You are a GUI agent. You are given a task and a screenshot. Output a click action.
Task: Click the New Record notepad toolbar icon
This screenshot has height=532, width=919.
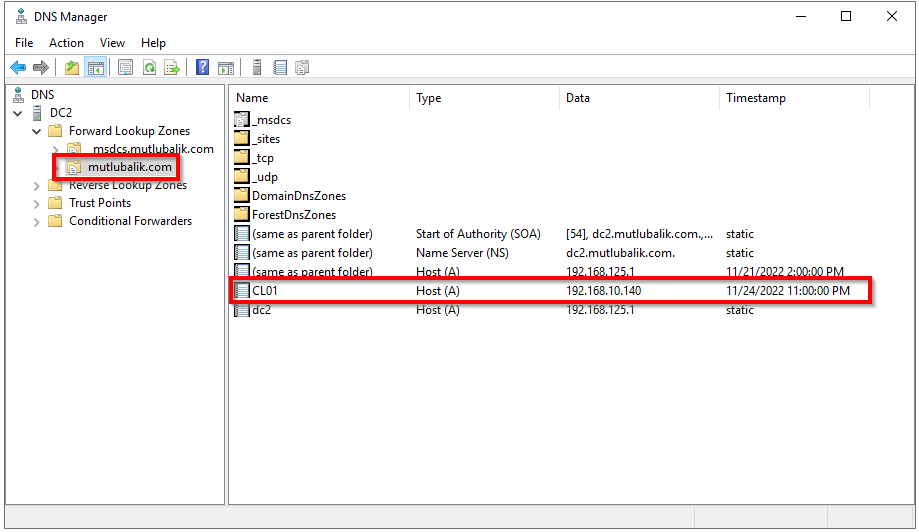click(280, 68)
